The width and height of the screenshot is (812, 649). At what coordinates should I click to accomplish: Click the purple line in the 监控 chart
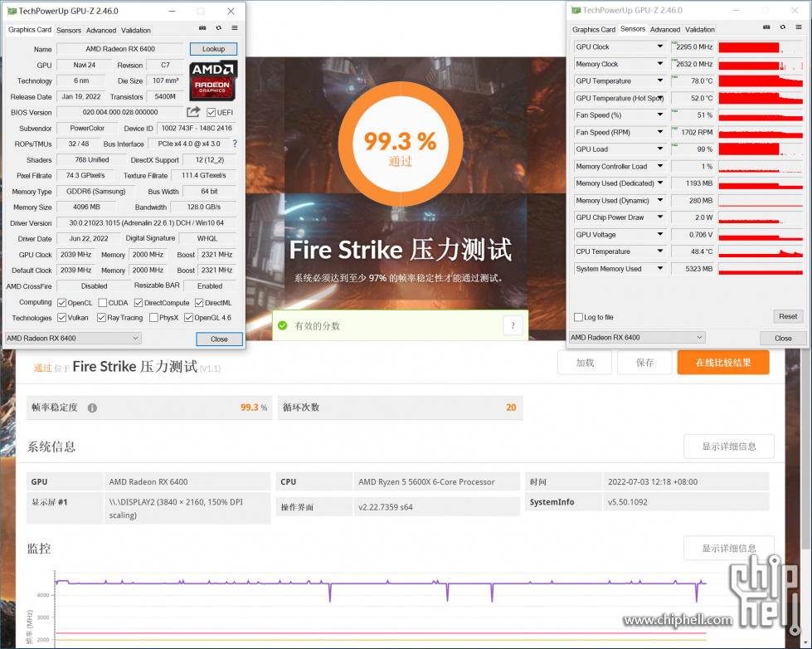(x=381, y=583)
